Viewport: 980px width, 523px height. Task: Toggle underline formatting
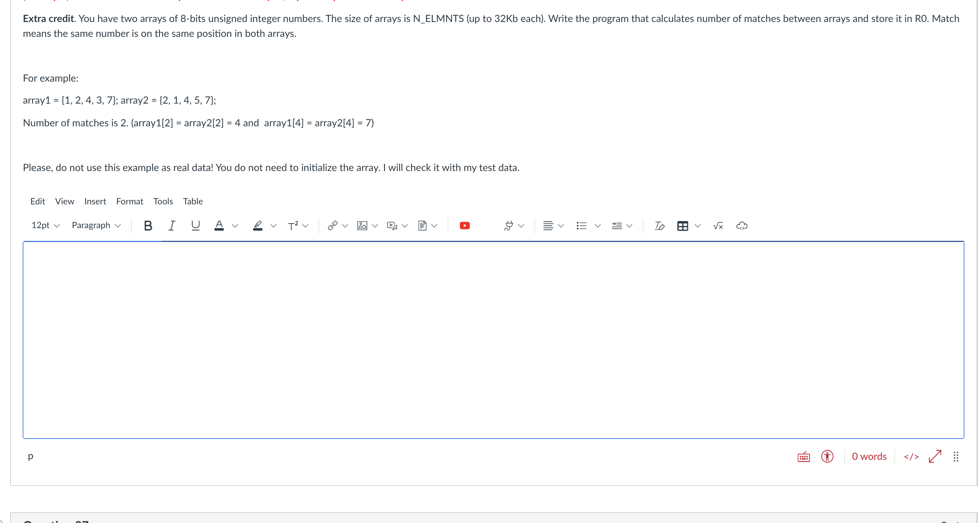pos(195,225)
